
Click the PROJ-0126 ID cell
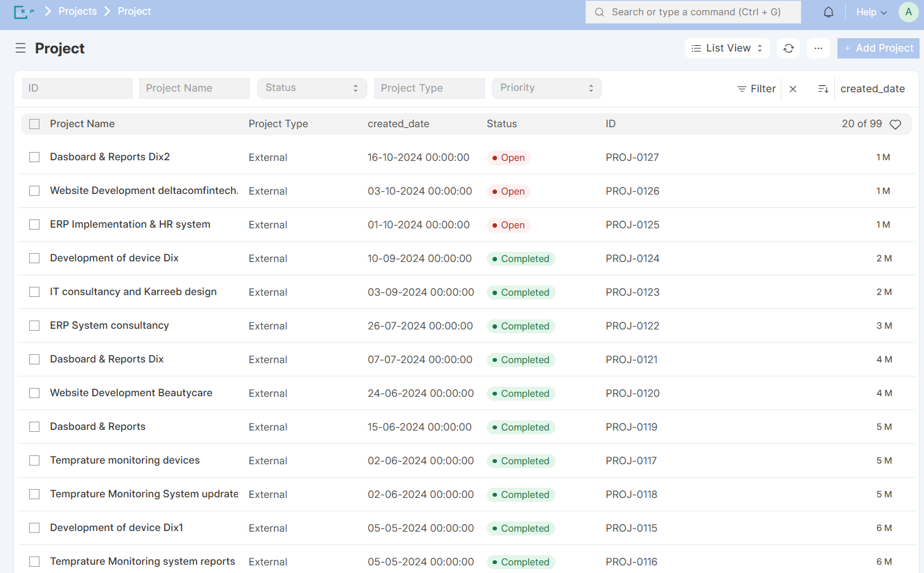[x=633, y=191]
